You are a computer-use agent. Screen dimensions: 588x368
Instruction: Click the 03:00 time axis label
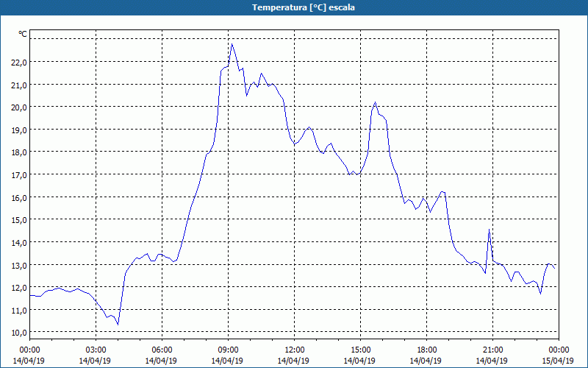pyautogui.click(x=96, y=350)
